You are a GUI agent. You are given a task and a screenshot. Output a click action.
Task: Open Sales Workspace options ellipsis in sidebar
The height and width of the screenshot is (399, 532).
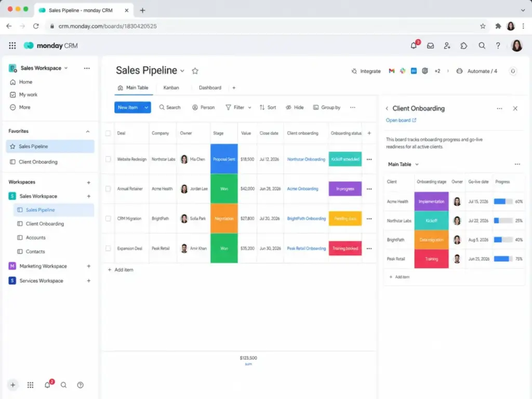pos(87,68)
